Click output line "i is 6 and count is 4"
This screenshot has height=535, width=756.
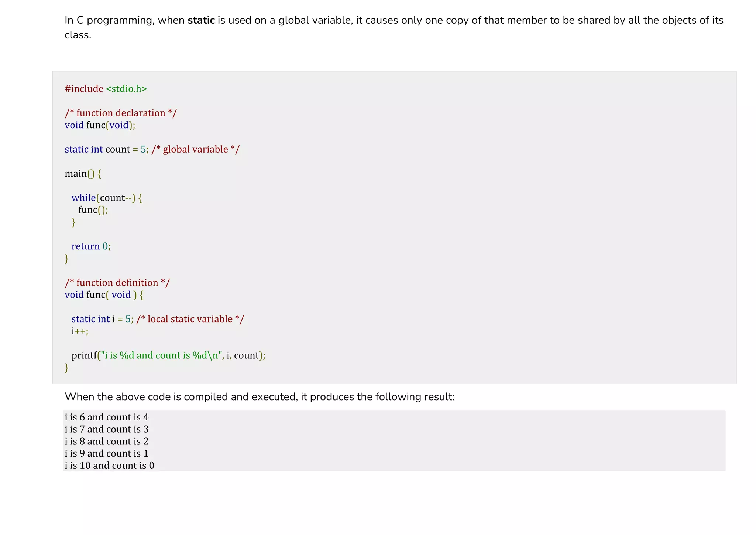(x=107, y=417)
